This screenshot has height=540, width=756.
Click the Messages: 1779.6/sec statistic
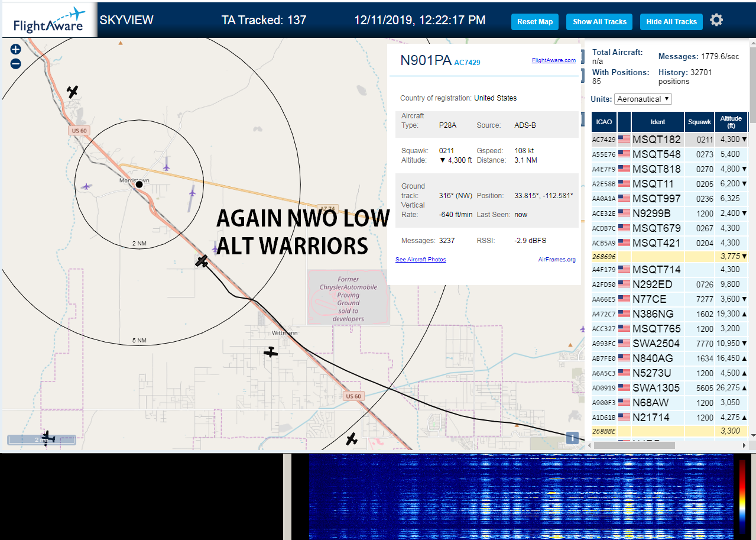(699, 56)
